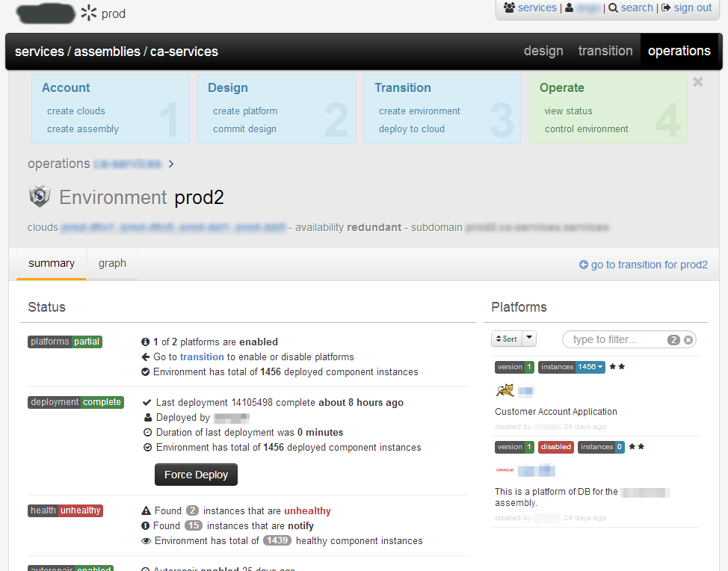Click the Oracle platform logo

pos(505,470)
